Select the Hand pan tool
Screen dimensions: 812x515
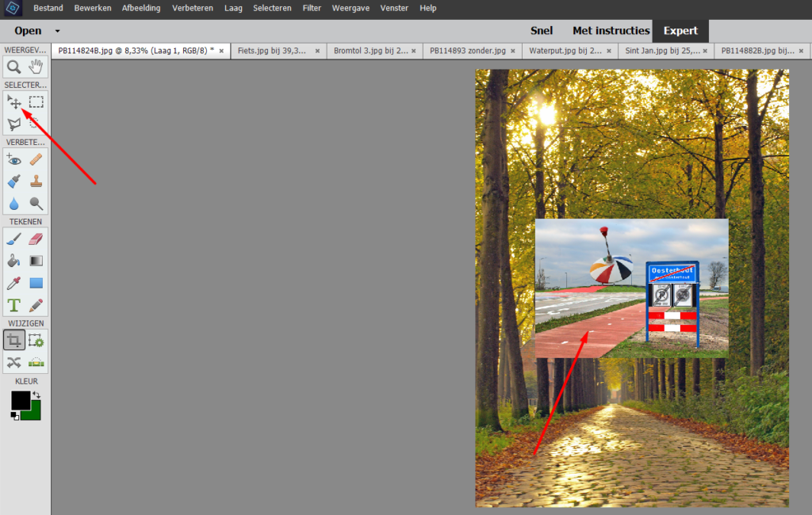click(x=36, y=79)
